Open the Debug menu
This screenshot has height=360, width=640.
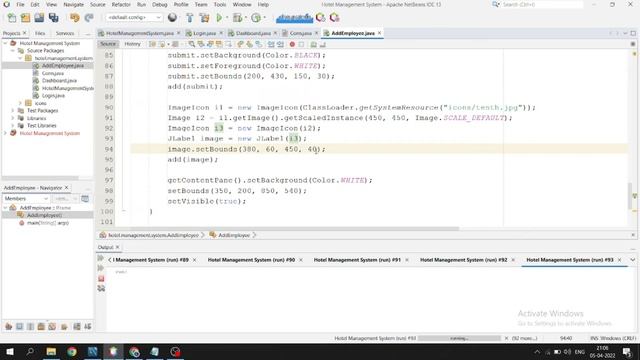pos(160,4)
